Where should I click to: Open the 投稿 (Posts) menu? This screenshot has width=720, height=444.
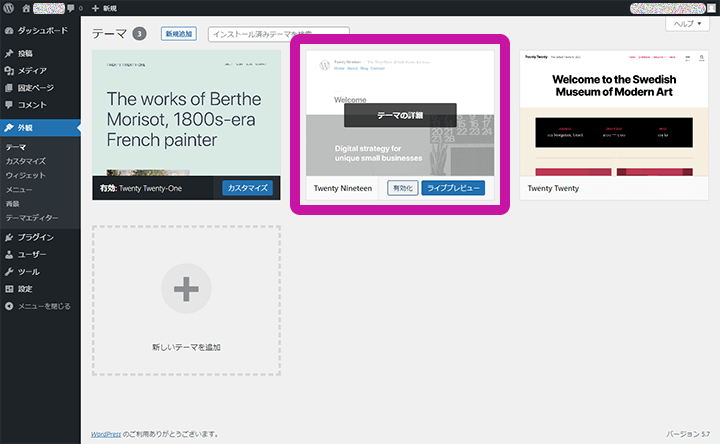pos(26,53)
